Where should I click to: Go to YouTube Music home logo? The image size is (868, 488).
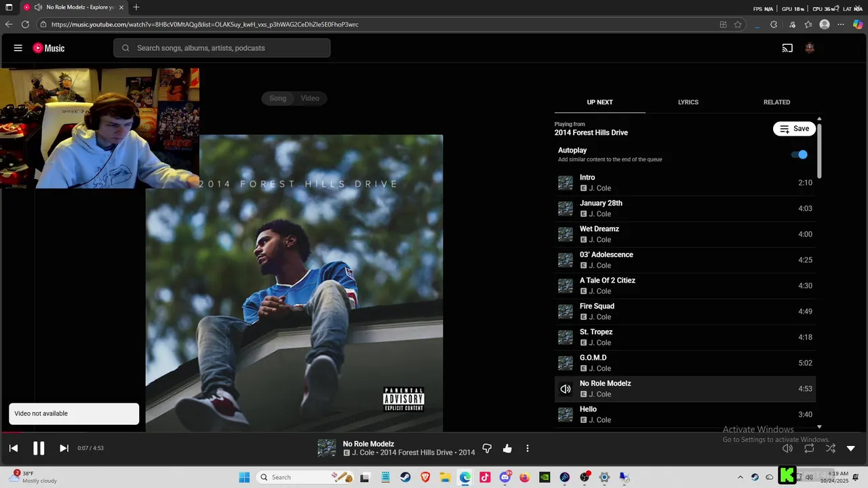tap(49, 48)
